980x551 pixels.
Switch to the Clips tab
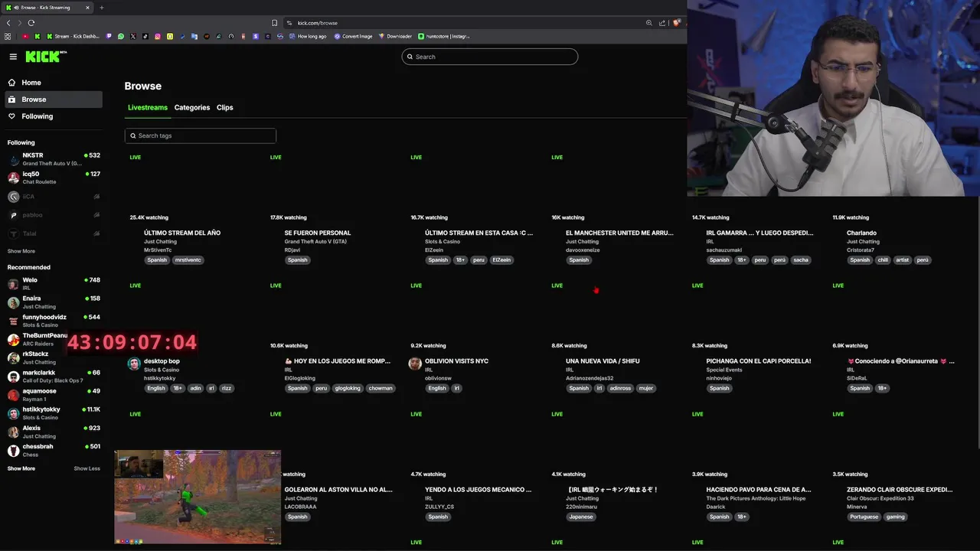point(225,107)
